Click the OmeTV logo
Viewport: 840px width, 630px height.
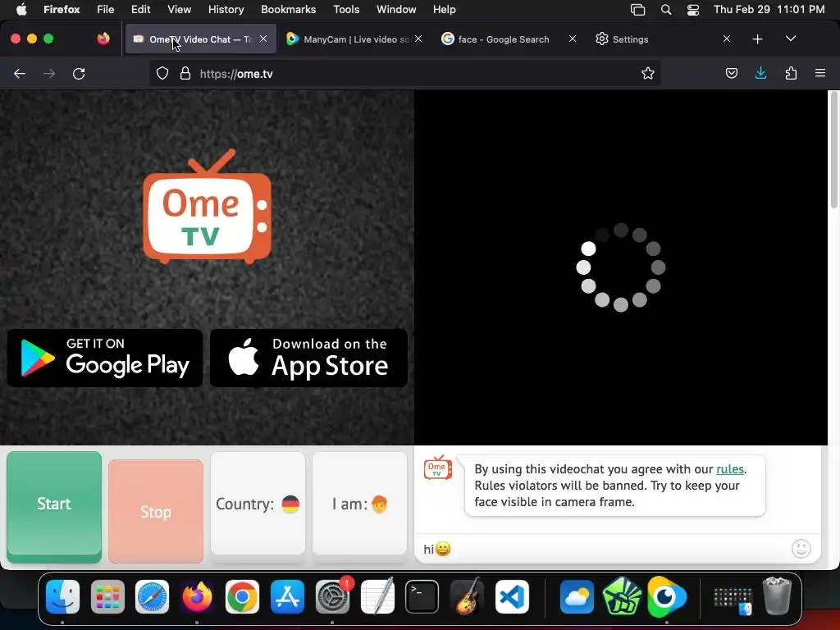click(x=207, y=206)
